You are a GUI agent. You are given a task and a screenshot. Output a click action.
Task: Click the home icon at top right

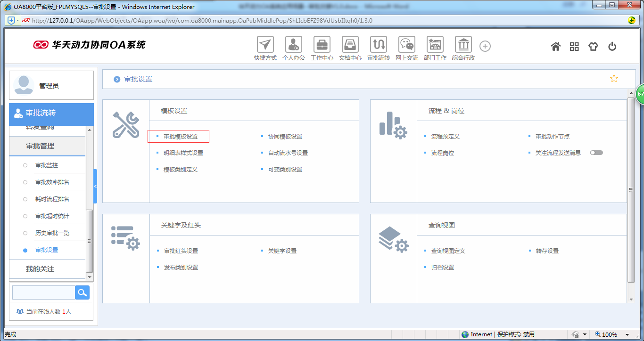pyautogui.click(x=555, y=46)
